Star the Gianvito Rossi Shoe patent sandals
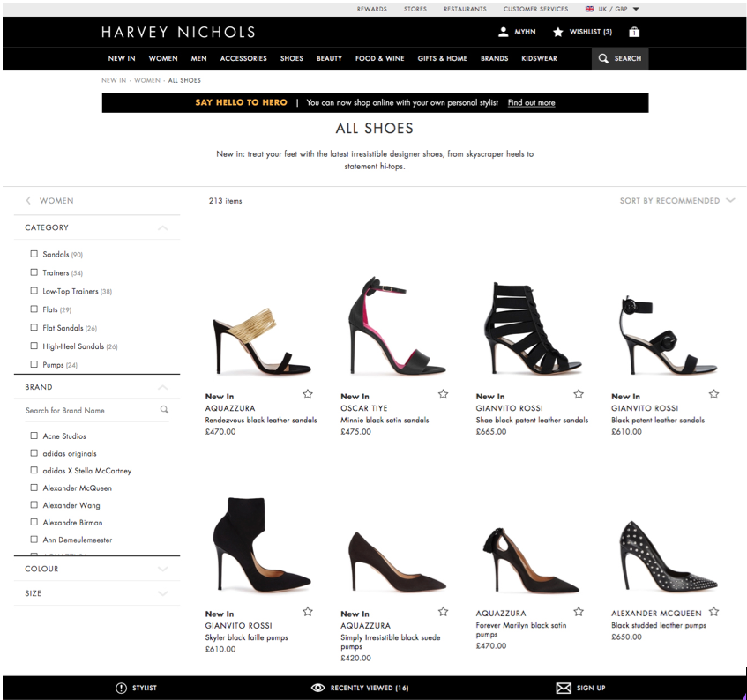 pos(579,394)
